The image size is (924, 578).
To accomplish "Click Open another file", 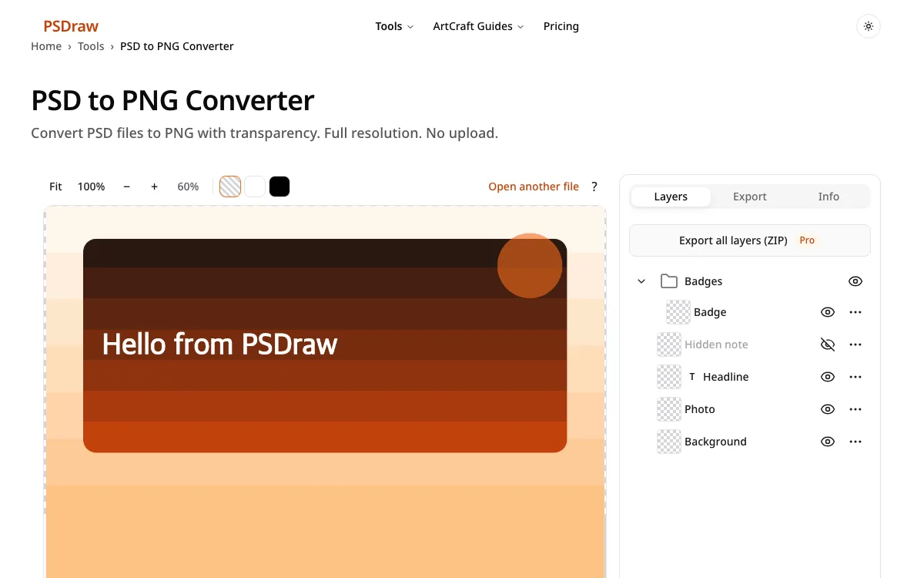I will point(534,187).
